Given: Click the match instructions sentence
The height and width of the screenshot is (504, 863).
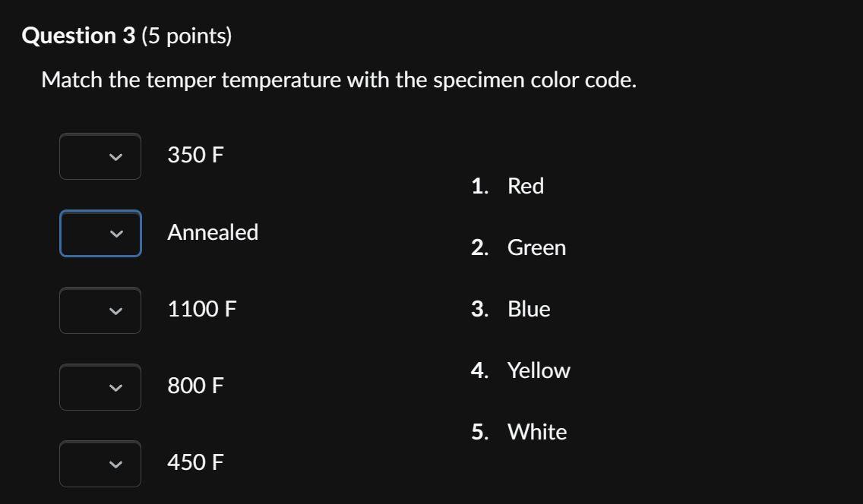Looking at the screenshot, I should [339, 80].
